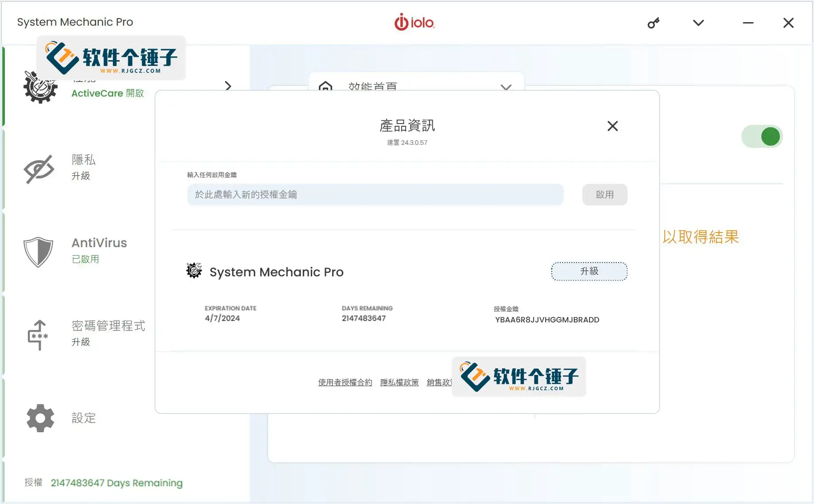Click the license key input field
This screenshot has width=814, height=504.
(x=375, y=194)
